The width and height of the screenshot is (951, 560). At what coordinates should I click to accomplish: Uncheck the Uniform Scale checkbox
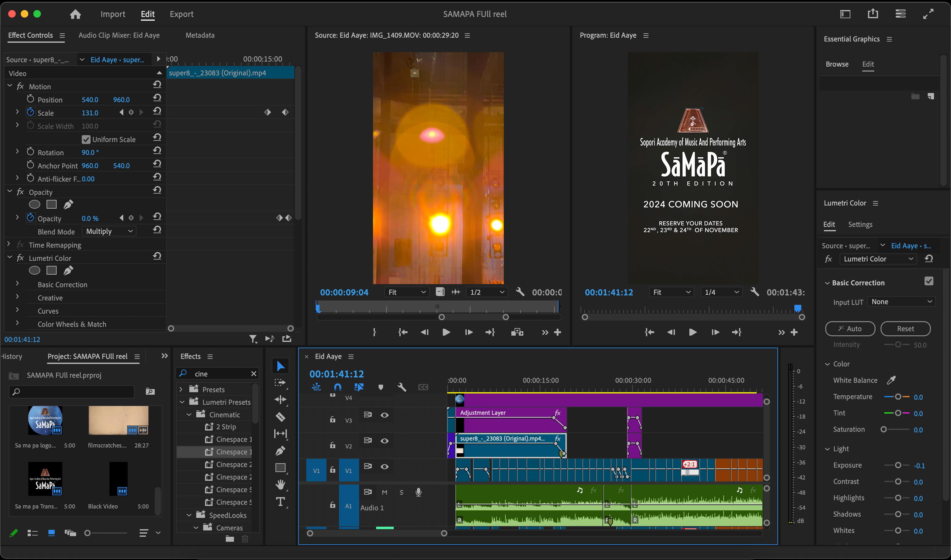click(x=86, y=139)
